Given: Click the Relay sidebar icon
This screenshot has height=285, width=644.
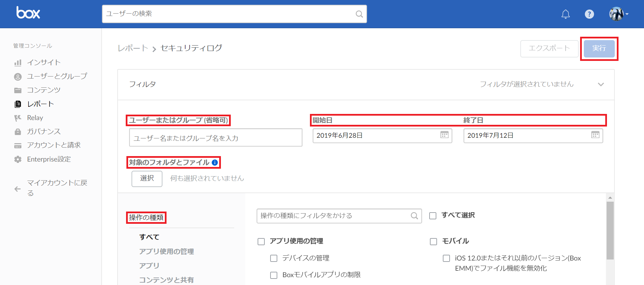Looking at the screenshot, I should [18, 118].
